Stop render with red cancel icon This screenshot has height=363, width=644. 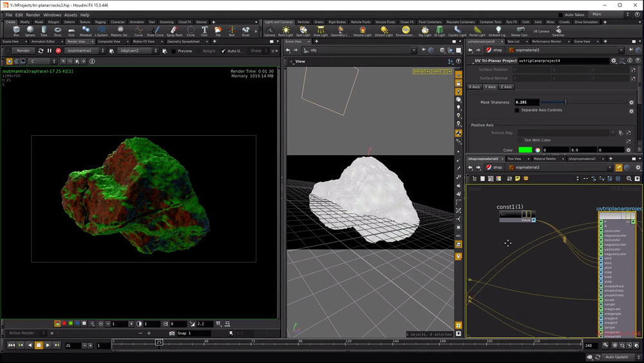coord(59,51)
